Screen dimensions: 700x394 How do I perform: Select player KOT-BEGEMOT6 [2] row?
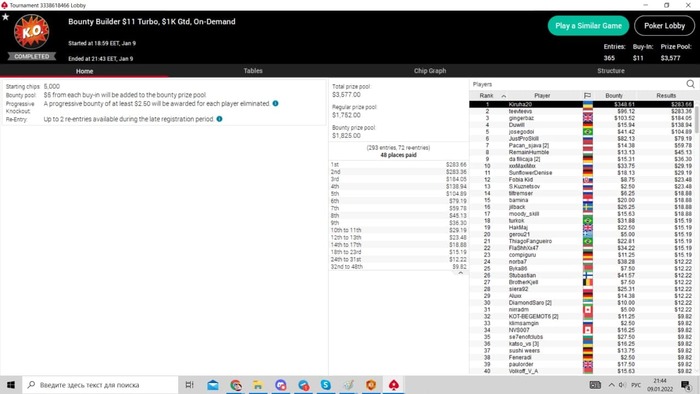(x=582, y=316)
